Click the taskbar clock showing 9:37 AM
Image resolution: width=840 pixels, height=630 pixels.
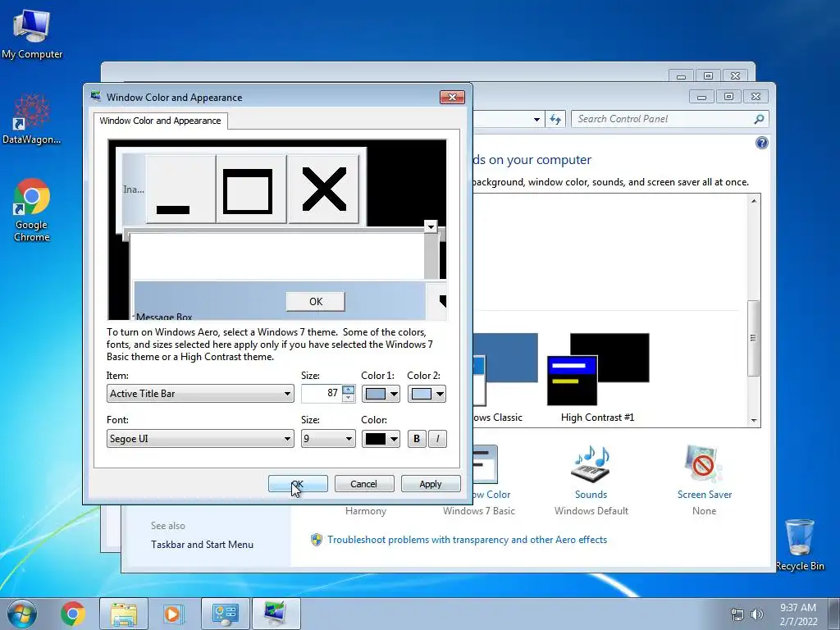(x=798, y=614)
